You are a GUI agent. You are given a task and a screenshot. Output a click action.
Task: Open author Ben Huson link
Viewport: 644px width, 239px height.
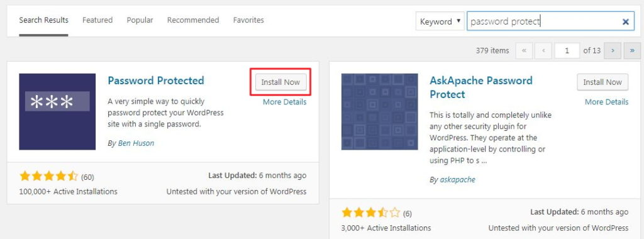point(136,143)
